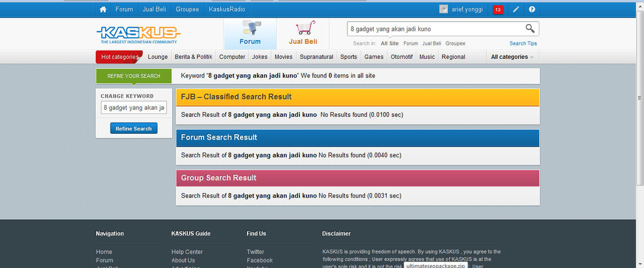The height and width of the screenshot is (268, 644).
Task: Go to the Kaskus home icon
Action: 103,9
